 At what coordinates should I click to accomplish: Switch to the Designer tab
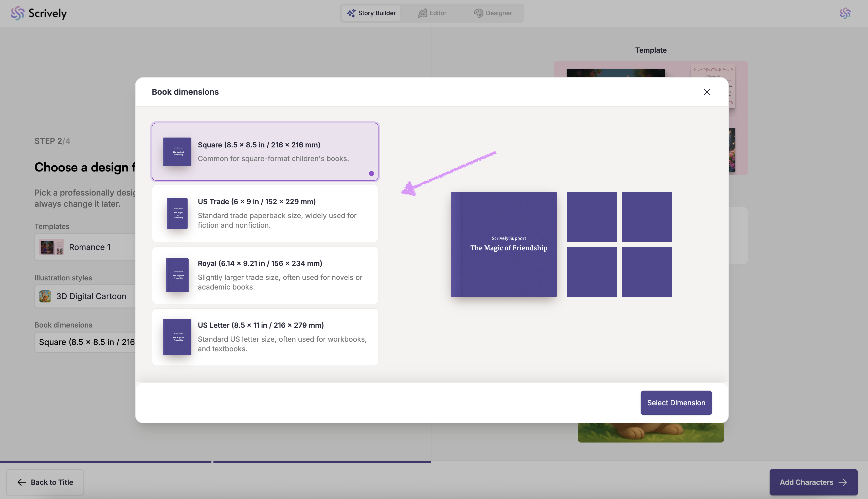[x=493, y=13]
